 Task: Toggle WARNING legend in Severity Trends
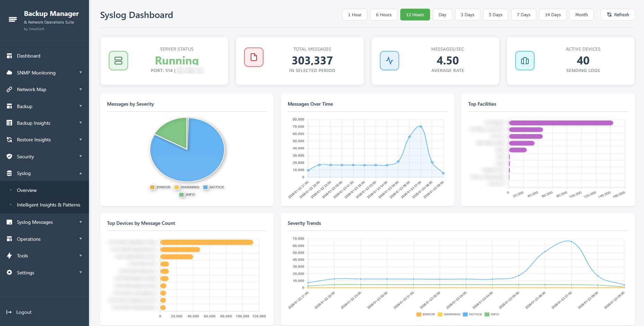coord(449,314)
